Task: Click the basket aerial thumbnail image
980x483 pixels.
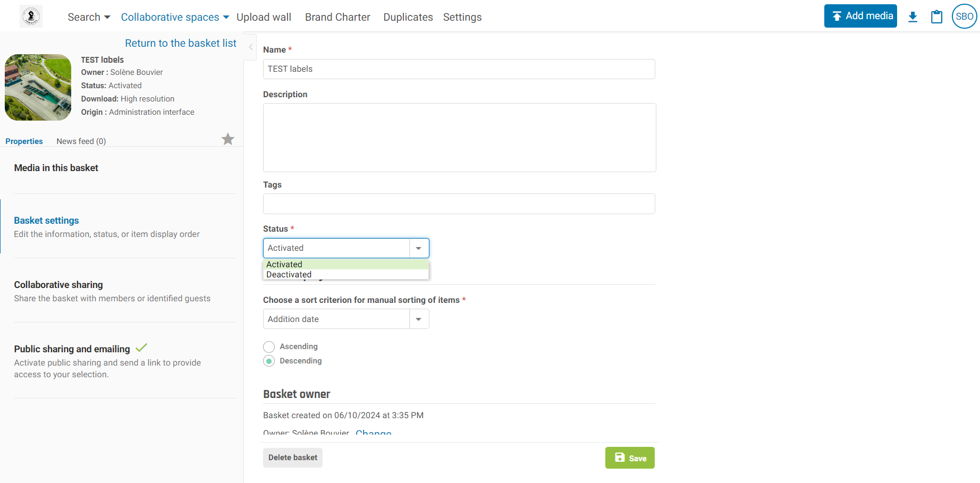Action: coord(38,87)
